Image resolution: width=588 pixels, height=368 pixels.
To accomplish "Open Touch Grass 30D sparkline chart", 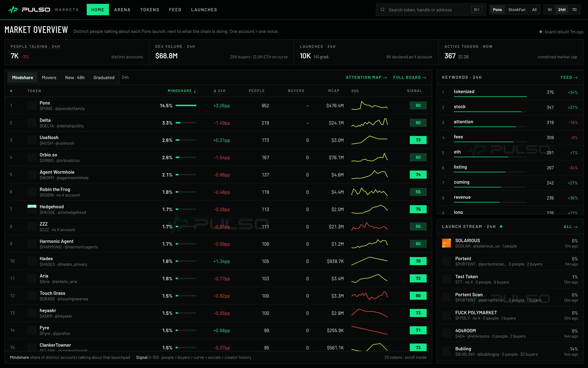I will tap(369, 296).
